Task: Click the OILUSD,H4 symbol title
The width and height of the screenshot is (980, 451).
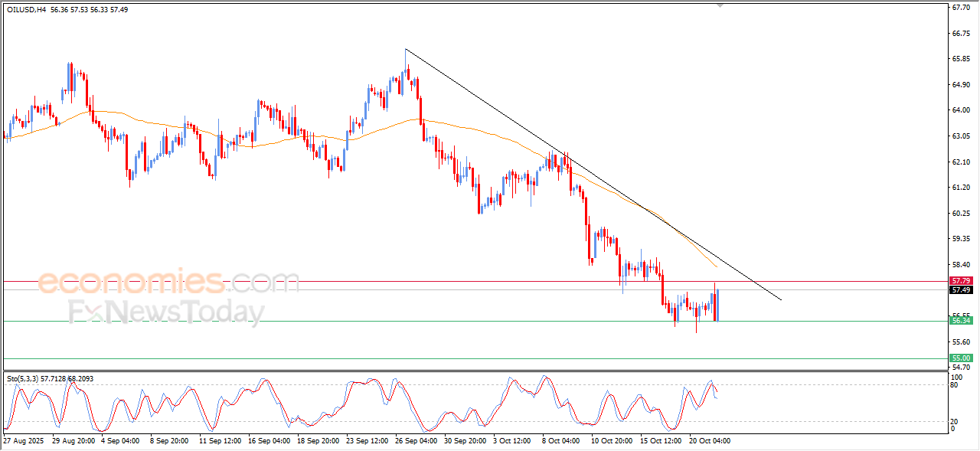Action: click(x=26, y=9)
